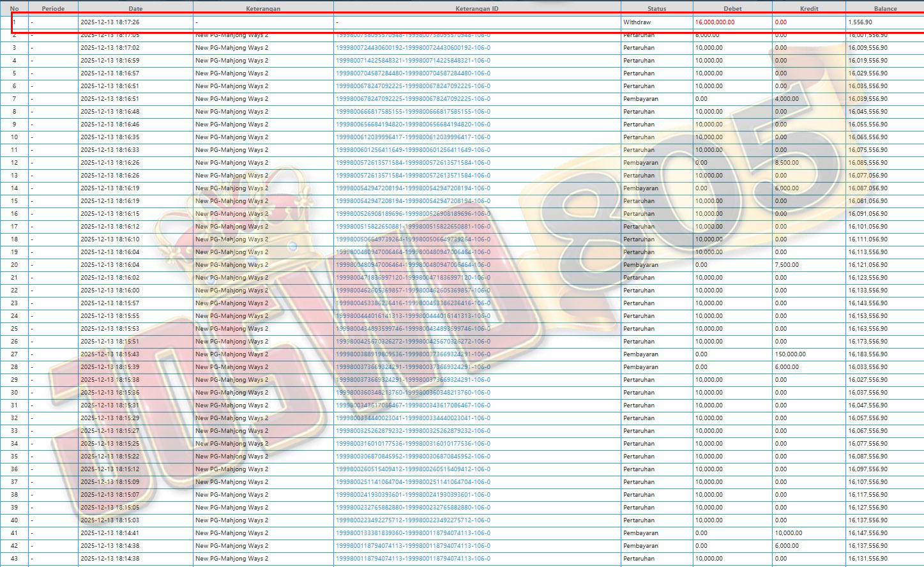
Task: Open the Keterangan ID link in row 20
Action: pyautogui.click(x=413, y=265)
